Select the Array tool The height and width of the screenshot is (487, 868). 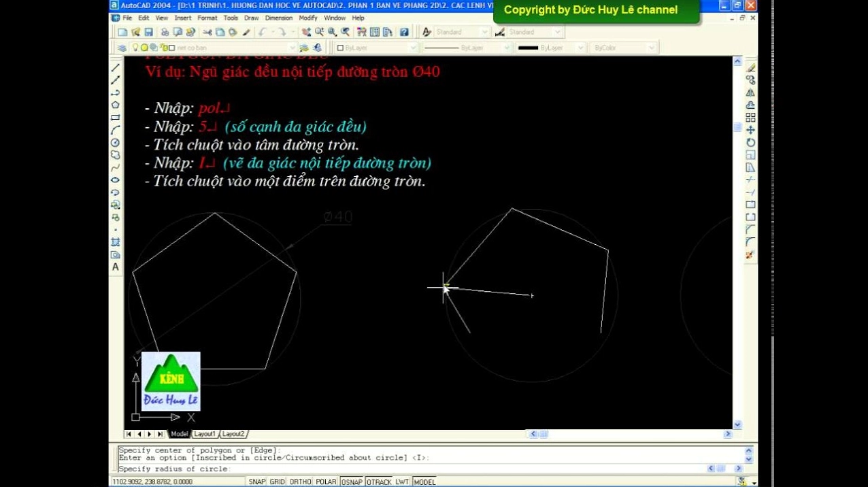750,117
